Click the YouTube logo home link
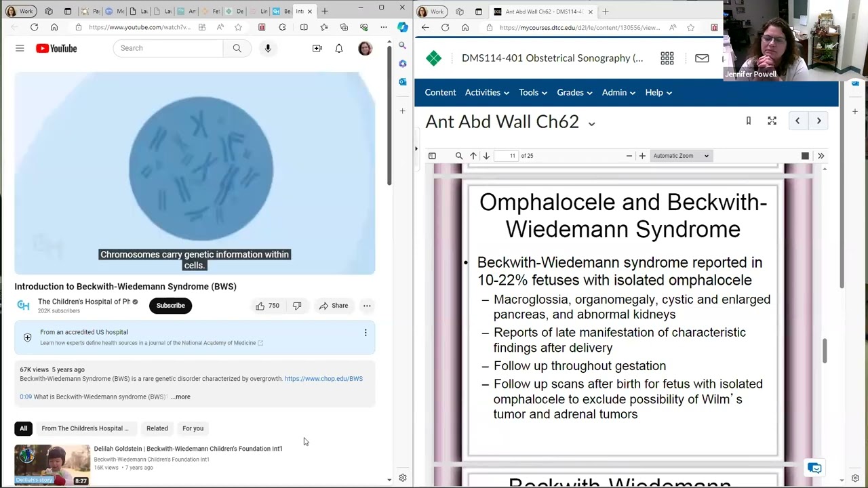Image resolution: width=868 pixels, height=488 pixels. tap(56, 48)
